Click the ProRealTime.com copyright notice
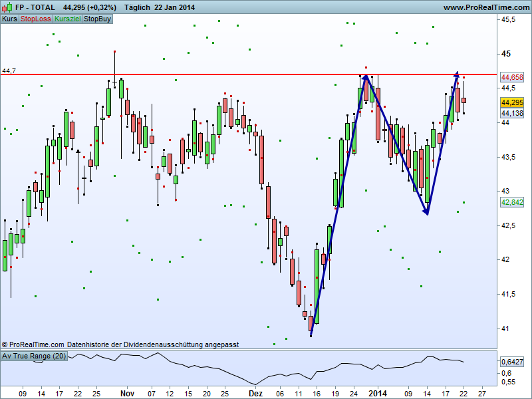This screenshot has width=532, height=399. [x=120, y=344]
